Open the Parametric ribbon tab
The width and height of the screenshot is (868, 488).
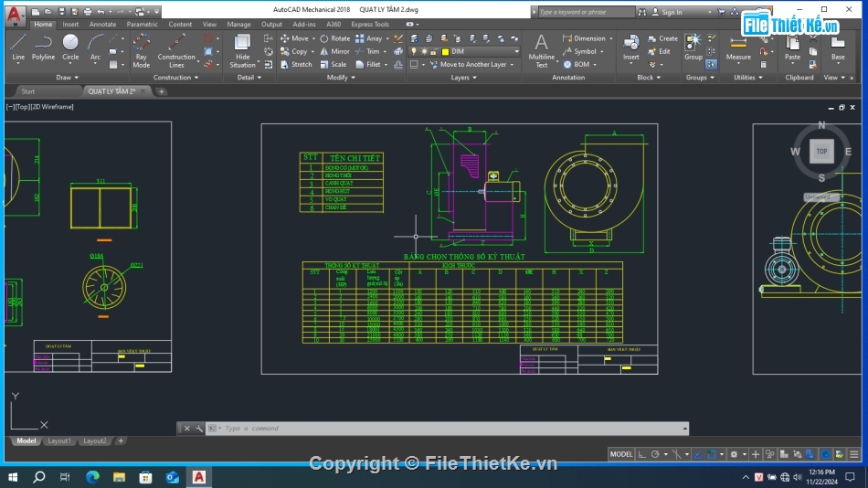(x=142, y=25)
